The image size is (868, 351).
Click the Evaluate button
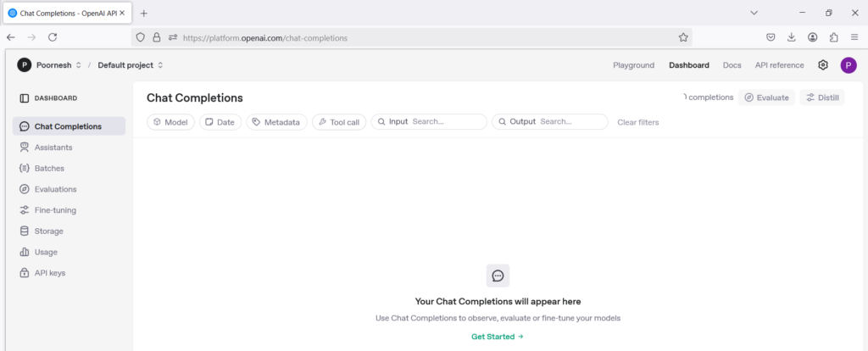(x=766, y=97)
